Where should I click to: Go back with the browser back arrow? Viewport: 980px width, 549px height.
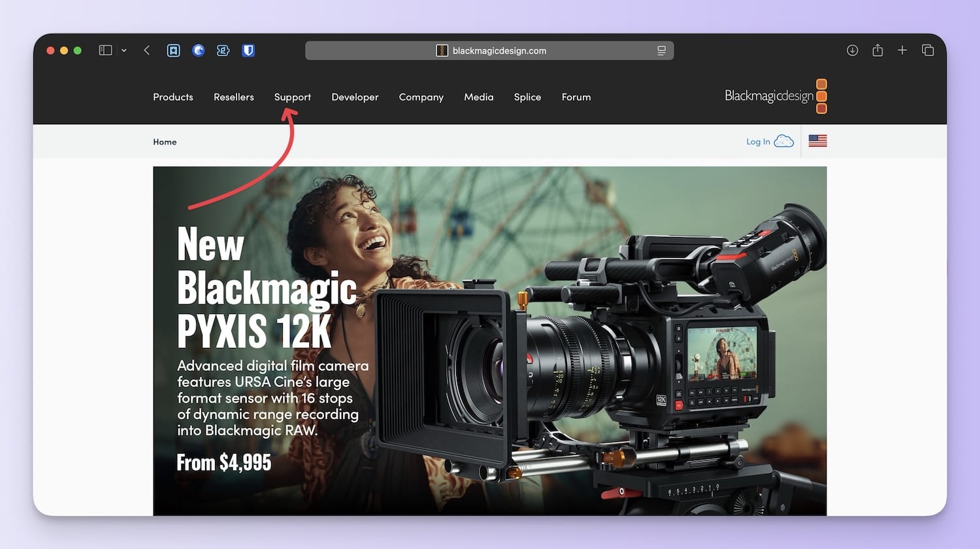[147, 50]
